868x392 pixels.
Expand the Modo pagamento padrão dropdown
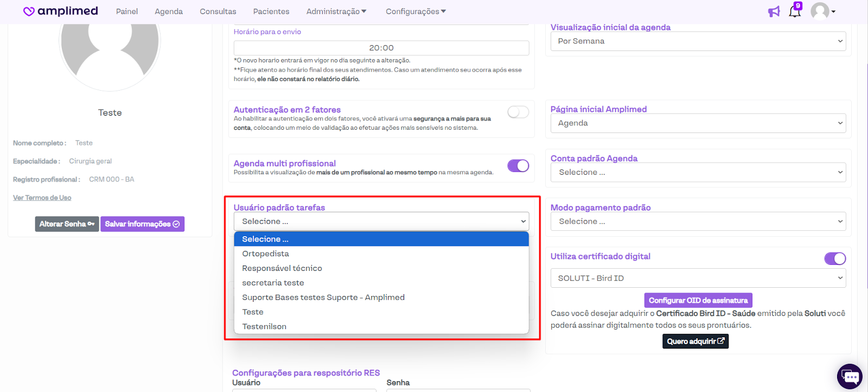698,222
